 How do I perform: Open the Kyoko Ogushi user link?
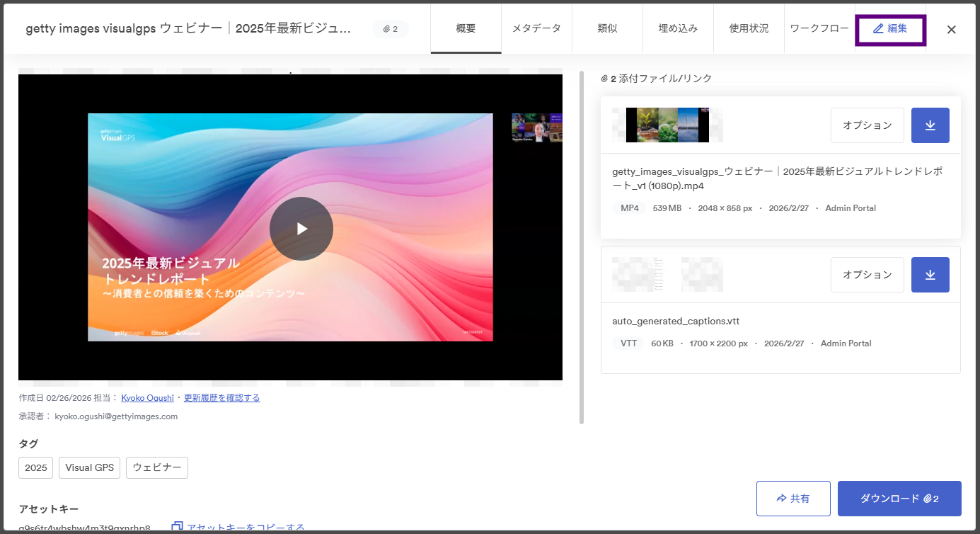147,398
